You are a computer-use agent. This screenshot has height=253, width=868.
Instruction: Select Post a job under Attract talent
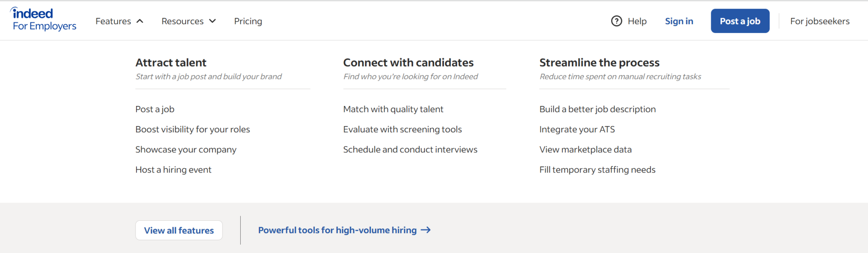tap(155, 109)
